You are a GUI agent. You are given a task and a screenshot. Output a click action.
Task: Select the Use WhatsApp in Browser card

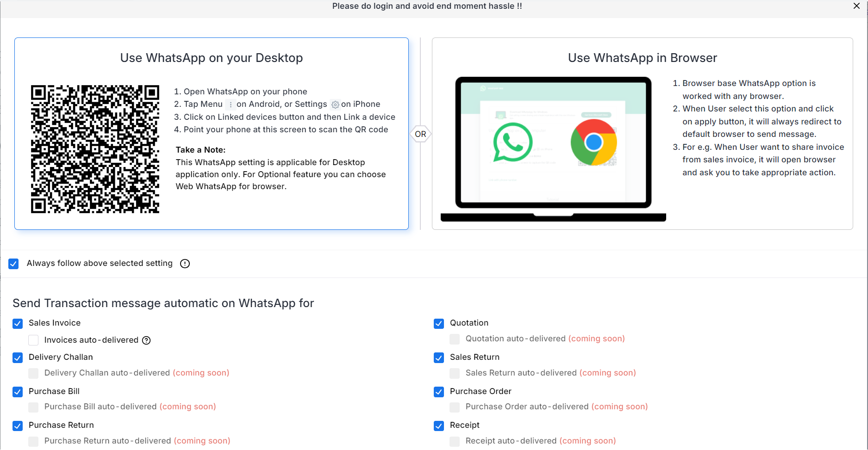[x=643, y=134]
